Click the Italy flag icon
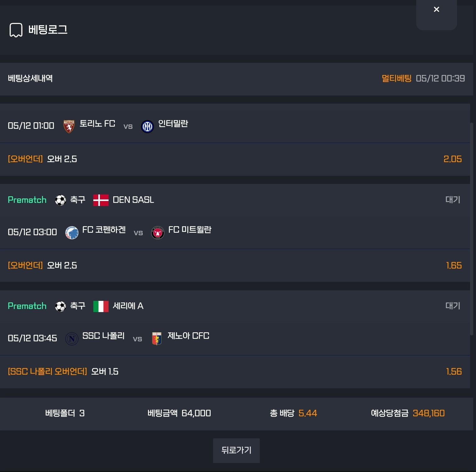This screenshot has height=472, width=476. tap(101, 306)
